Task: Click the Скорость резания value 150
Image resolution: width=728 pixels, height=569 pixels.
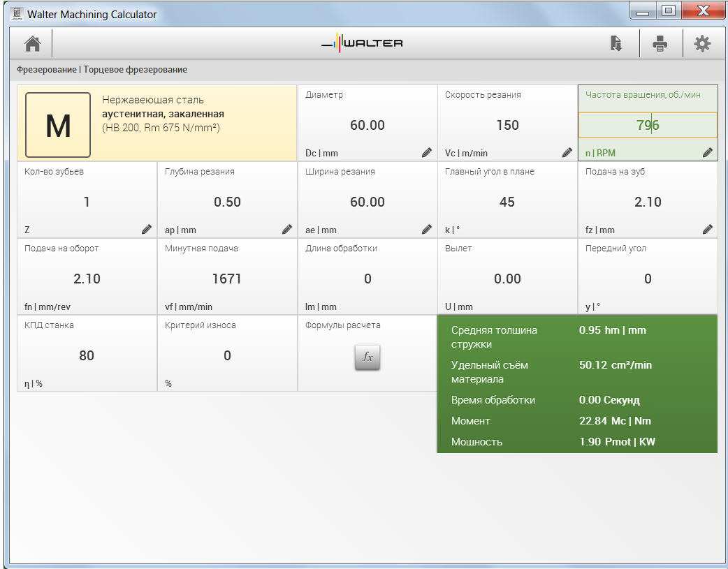Action: coord(507,125)
